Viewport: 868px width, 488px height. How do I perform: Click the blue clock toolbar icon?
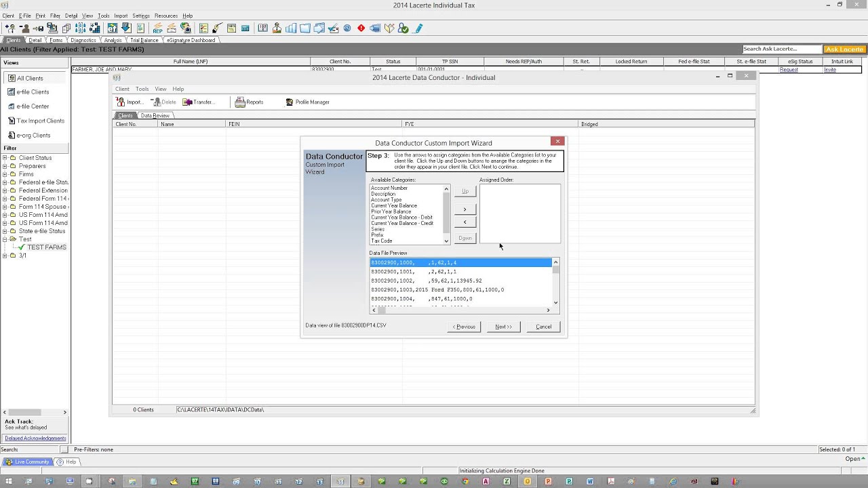[x=347, y=28]
